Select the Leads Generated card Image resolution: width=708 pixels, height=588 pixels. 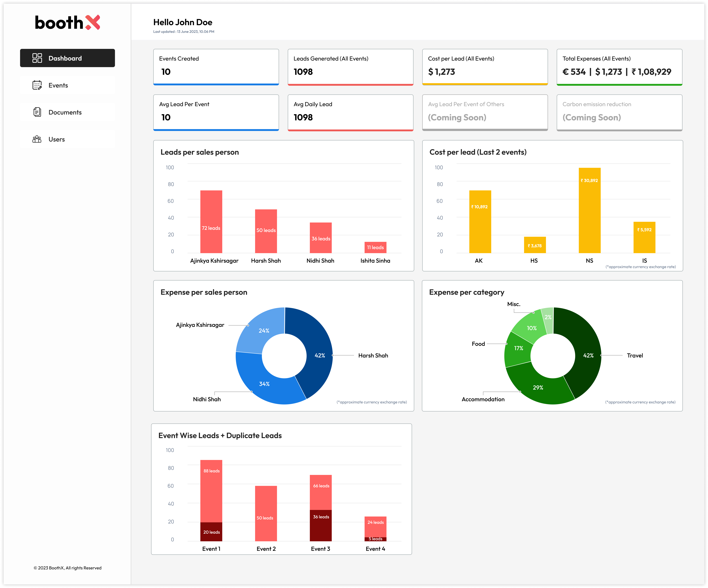pyautogui.click(x=350, y=67)
